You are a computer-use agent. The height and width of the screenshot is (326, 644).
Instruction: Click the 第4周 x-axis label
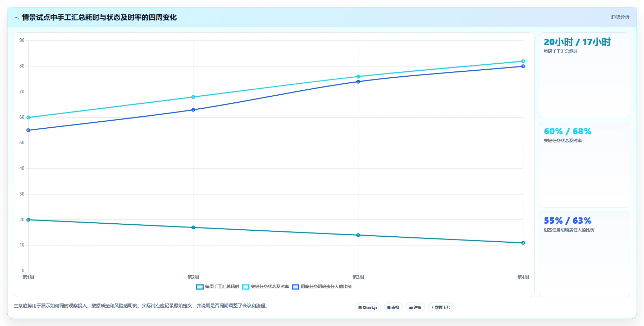[x=523, y=277]
